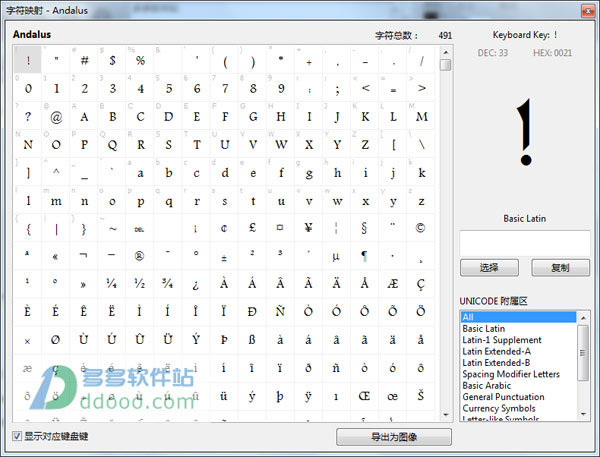
Task: Choose Latin Extended-B subrange
Action: [x=518, y=362]
